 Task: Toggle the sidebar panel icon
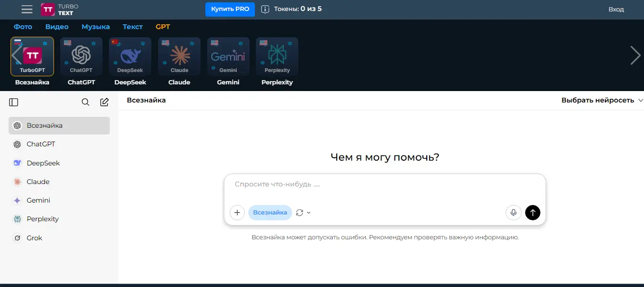point(13,102)
